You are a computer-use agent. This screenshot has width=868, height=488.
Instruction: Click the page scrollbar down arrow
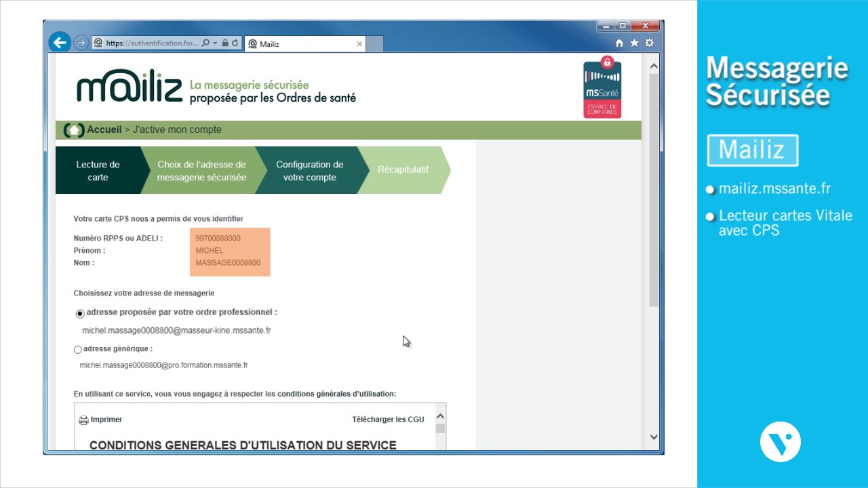tap(654, 437)
